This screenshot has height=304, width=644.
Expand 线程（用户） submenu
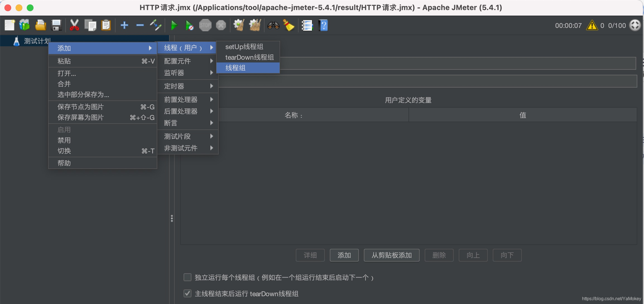[187, 48]
